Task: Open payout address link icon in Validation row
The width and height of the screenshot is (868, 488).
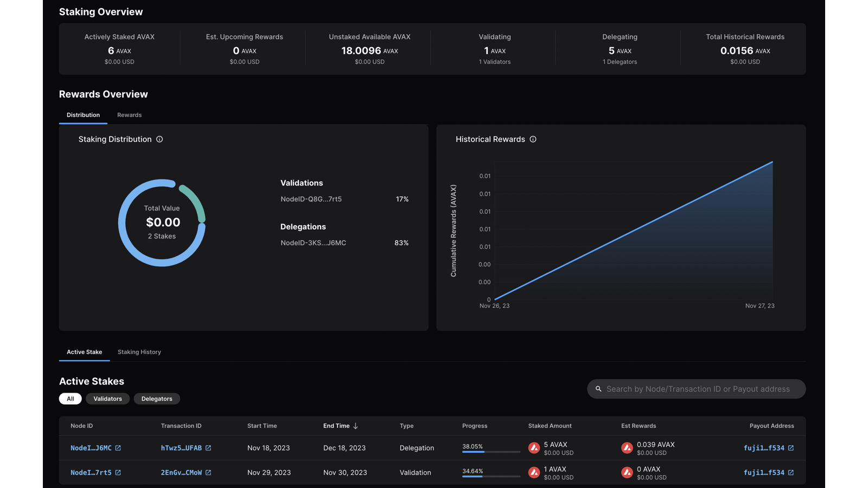Action: [x=791, y=473]
